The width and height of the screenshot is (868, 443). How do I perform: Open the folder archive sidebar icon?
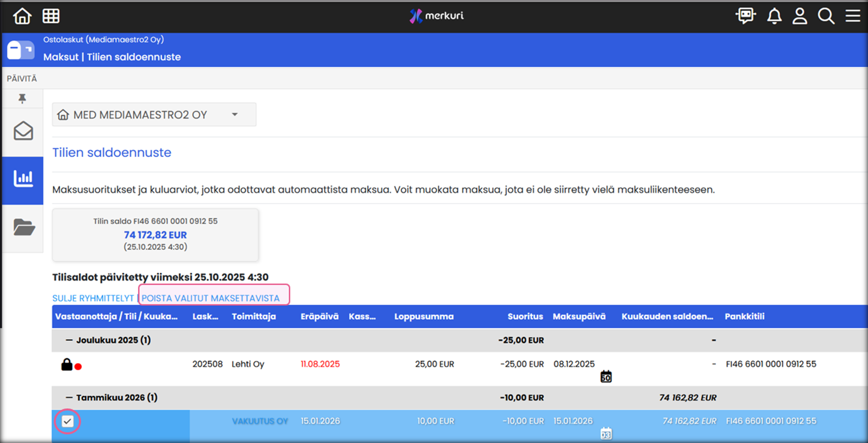tap(23, 227)
